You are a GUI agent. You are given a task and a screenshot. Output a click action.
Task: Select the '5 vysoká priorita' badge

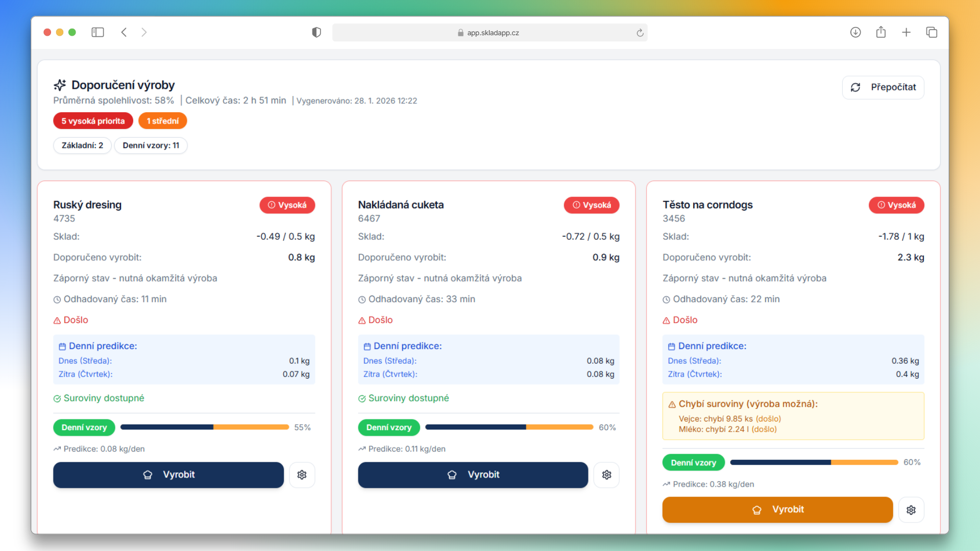(93, 121)
